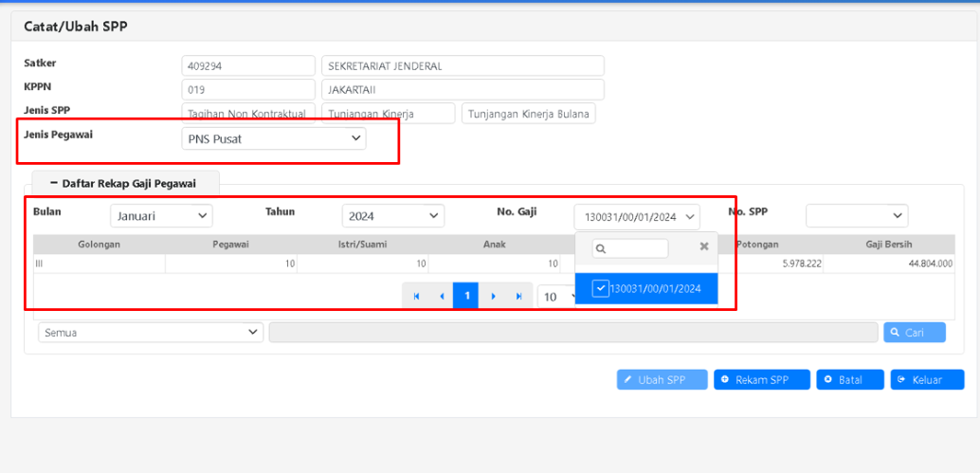Click the Ubah SPP button
Screen dimensions: 980x473
pyautogui.click(x=662, y=380)
